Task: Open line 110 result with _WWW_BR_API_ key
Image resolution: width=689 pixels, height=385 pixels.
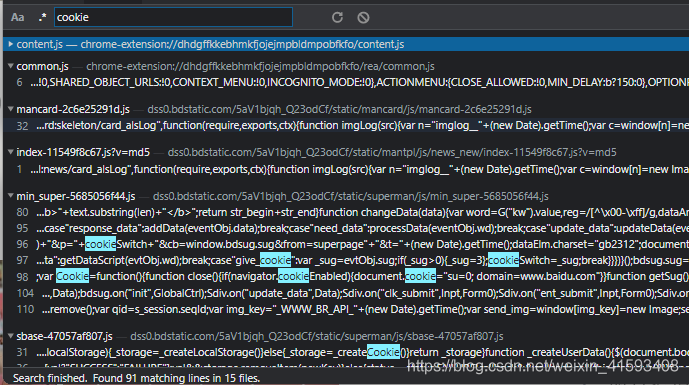Action: point(346,309)
